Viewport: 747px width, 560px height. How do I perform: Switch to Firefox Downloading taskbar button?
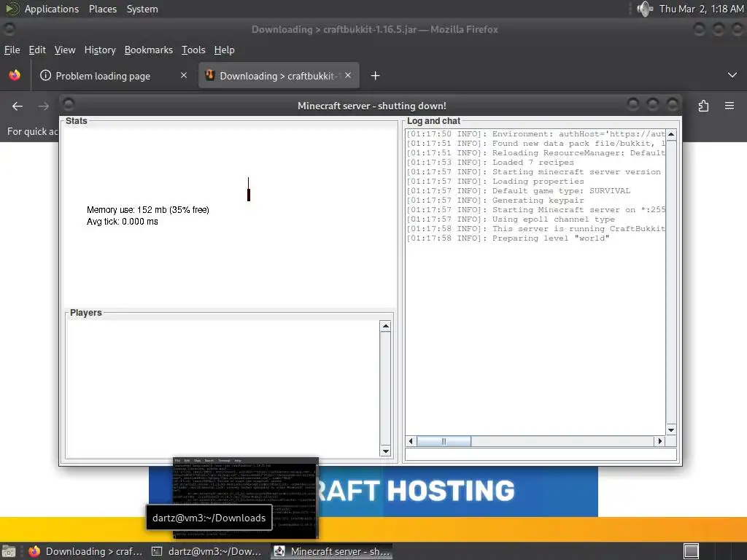(85, 551)
